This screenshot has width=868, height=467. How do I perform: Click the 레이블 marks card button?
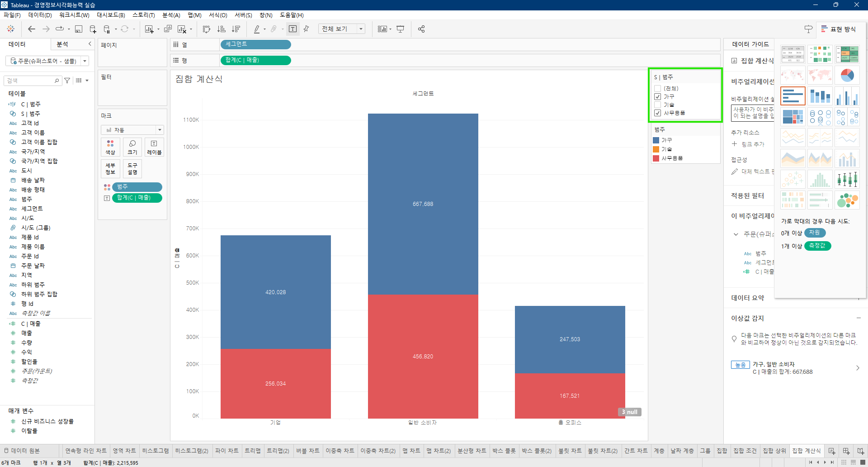[x=154, y=148]
